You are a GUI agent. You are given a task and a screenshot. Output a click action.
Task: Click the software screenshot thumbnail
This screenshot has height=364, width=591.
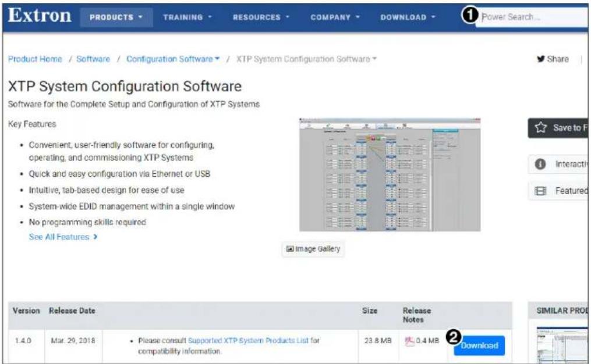(x=390, y=174)
